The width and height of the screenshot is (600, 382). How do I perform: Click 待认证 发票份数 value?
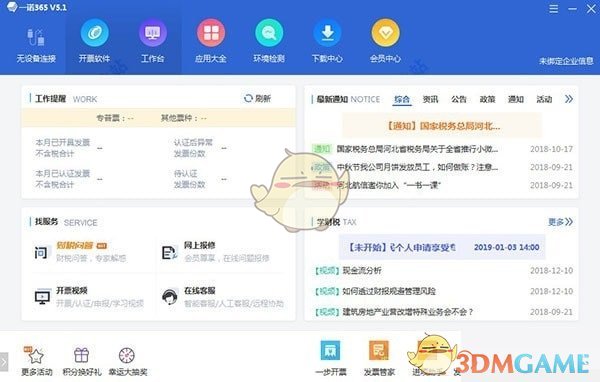coord(224,179)
